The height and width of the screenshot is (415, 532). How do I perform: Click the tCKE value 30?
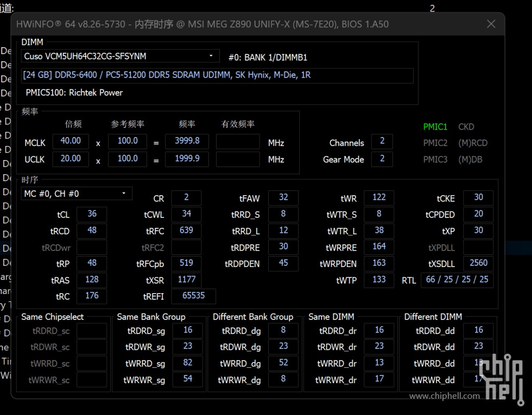click(x=478, y=197)
